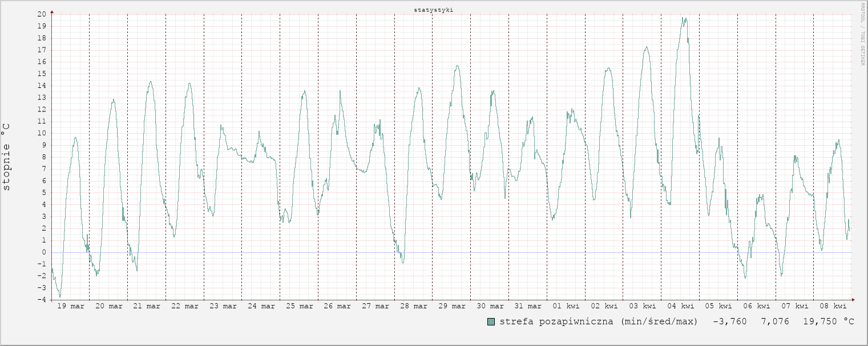Click the y-axis value '18'
The height and width of the screenshot is (346, 868).
pyautogui.click(x=42, y=38)
